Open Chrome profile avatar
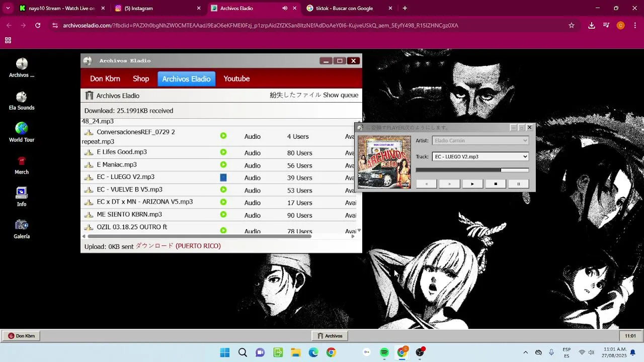644x362 pixels. pyautogui.click(x=620, y=25)
